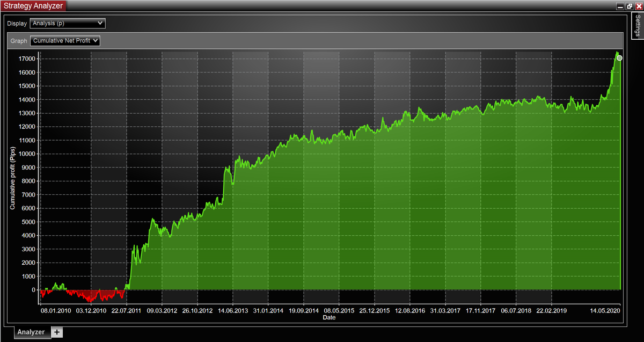Click the 15000 y-axis value

27,86
